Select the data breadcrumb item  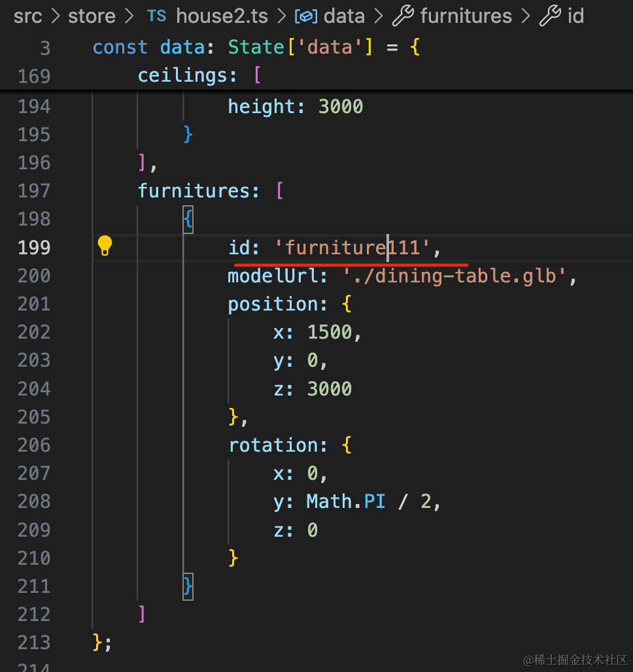tap(344, 16)
